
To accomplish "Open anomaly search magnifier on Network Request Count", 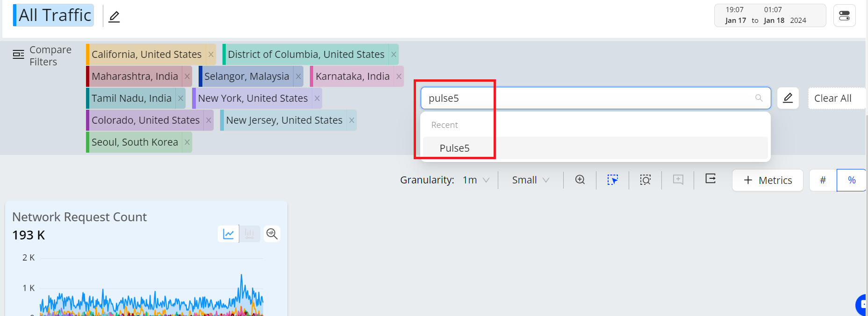I will [272, 233].
